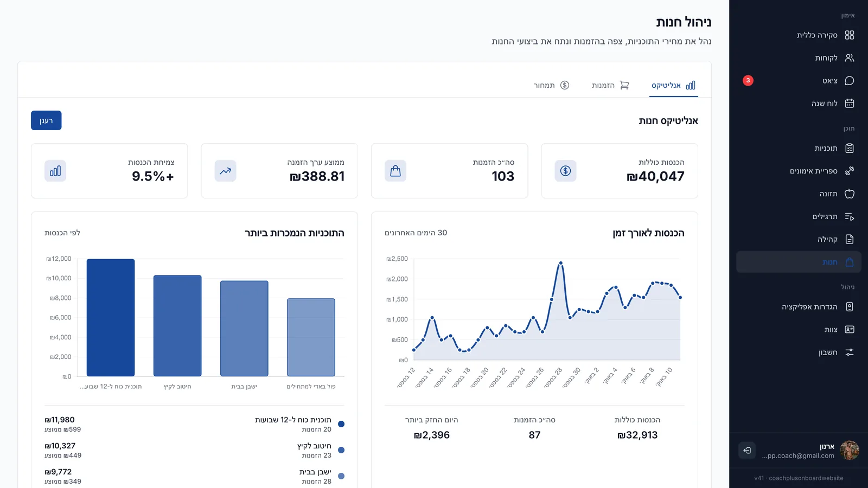This screenshot has height=488, width=868.
Task: Open the סקירה כללית overview icon
Action: tap(850, 35)
